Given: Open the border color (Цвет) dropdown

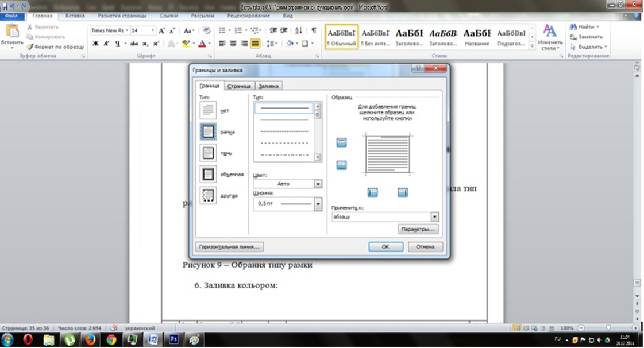Looking at the screenshot, I should [x=318, y=184].
